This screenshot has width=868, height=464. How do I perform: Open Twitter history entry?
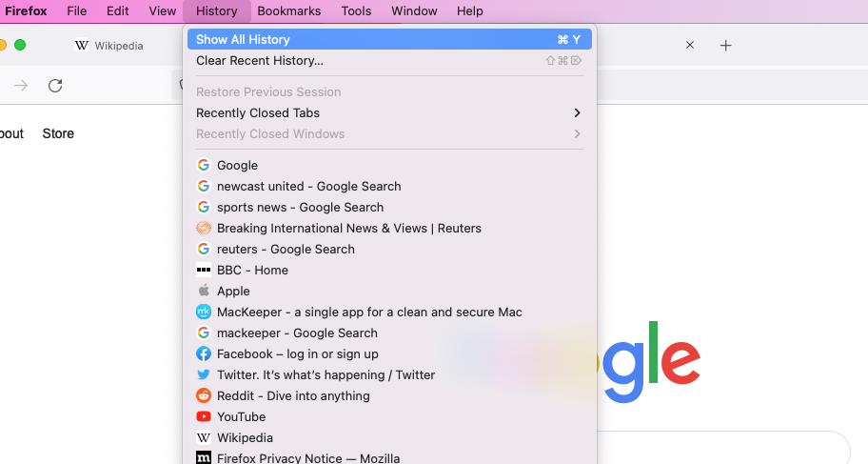coord(389,375)
